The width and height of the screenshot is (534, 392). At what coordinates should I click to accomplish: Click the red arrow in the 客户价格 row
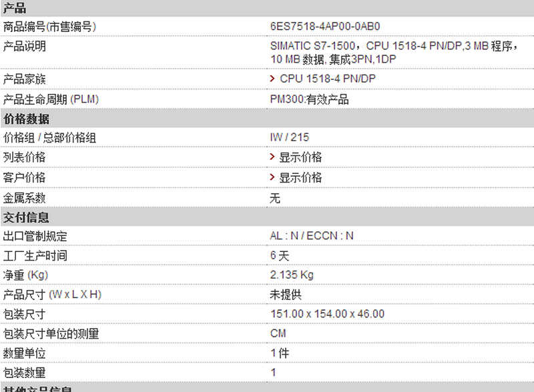click(x=272, y=177)
